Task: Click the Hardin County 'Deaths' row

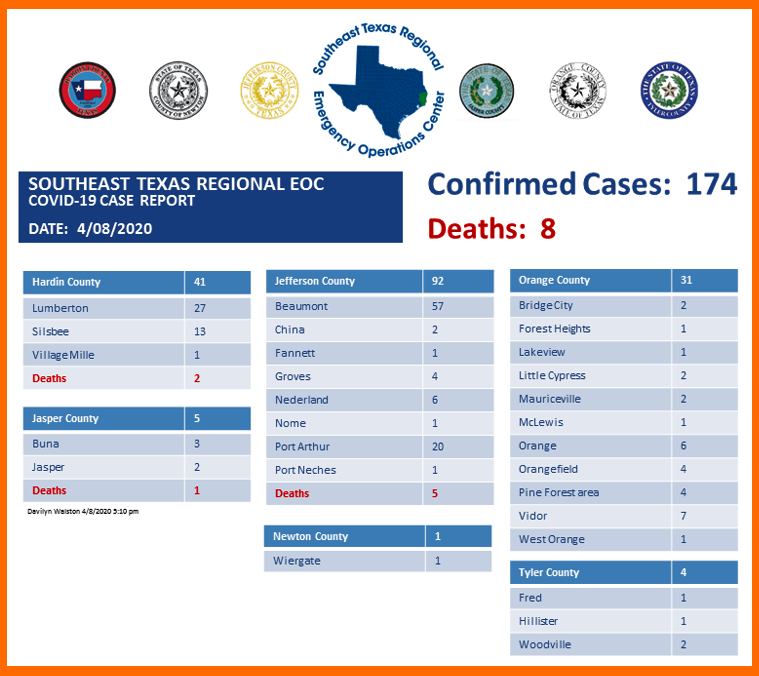Action: 137,378
